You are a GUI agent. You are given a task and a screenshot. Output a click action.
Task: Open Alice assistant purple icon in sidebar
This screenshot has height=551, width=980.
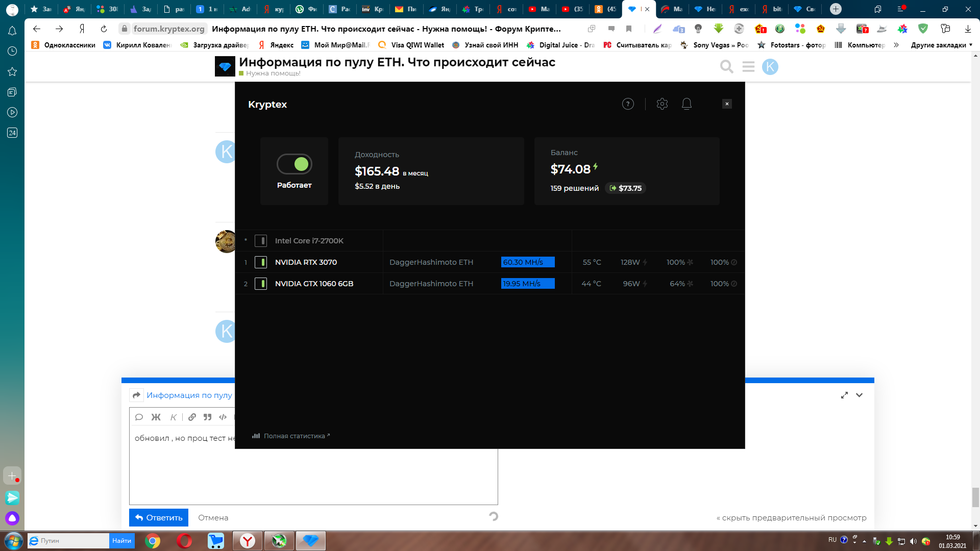point(12,518)
